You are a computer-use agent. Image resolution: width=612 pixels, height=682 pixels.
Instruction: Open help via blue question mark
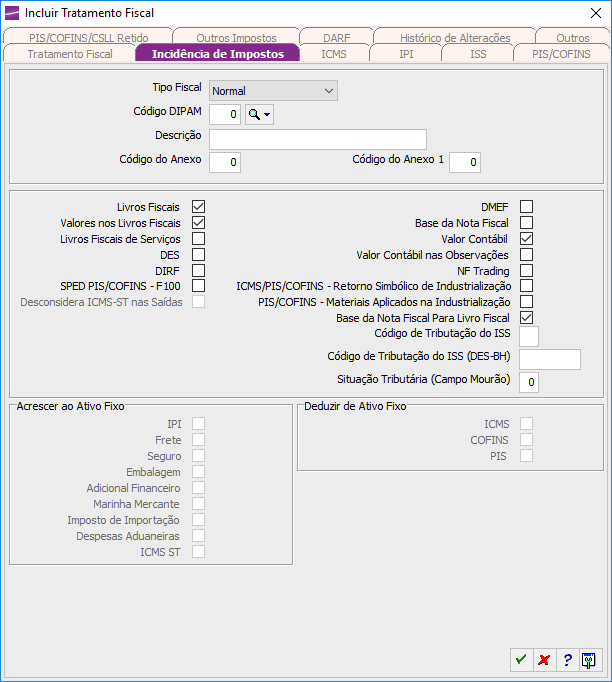pyautogui.click(x=567, y=660)
